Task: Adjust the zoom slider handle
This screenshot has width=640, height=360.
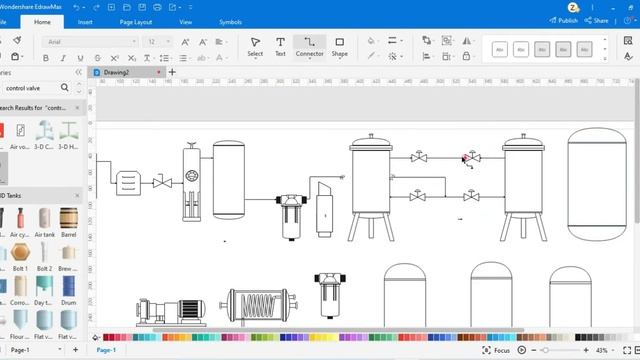Action: [545, 350]
